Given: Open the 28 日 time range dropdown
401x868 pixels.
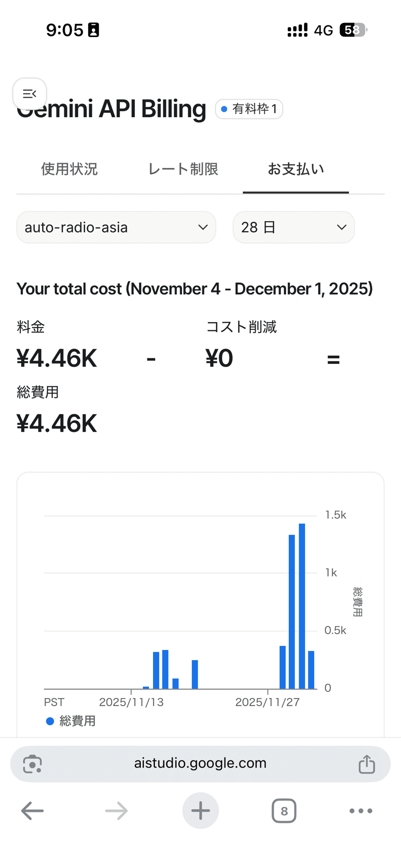Looking at the screenshot, I should tap(294, 227).
